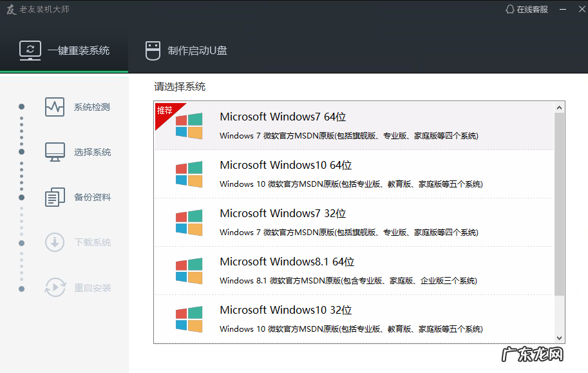Click the scroll down arrow of system list
This screenshot has width=588, height=373.
click(559, 338)
